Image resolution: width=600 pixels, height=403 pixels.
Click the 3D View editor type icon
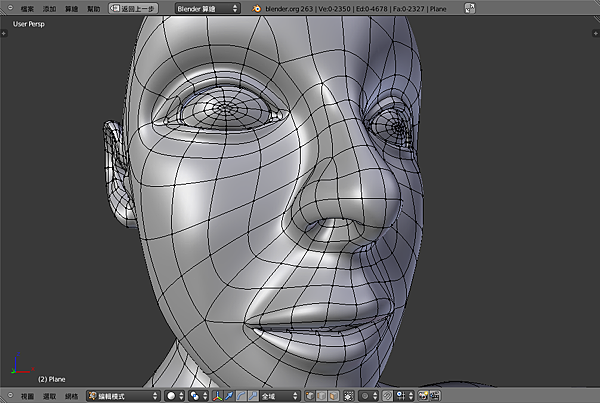coord(8,396)
